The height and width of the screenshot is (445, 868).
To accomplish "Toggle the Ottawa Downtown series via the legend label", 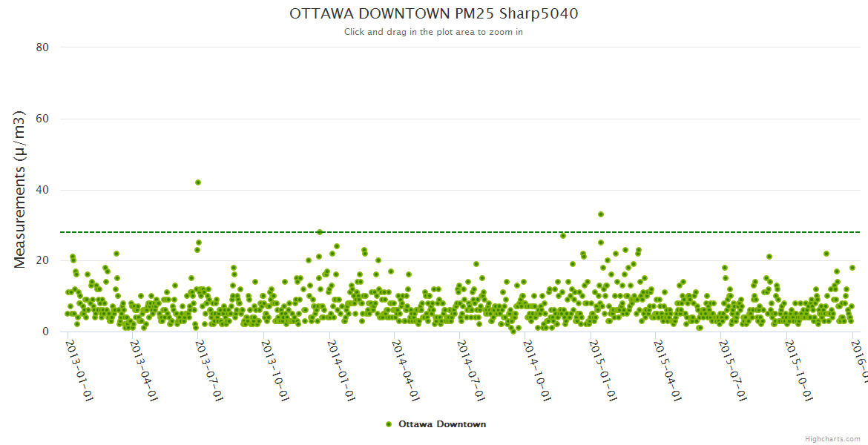I will (442, 424).
